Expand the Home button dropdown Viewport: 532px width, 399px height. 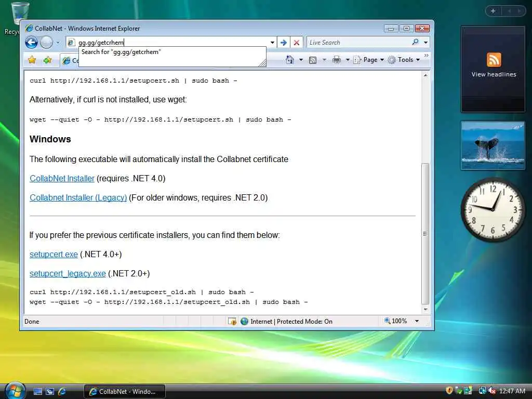[x=301, y=60]
